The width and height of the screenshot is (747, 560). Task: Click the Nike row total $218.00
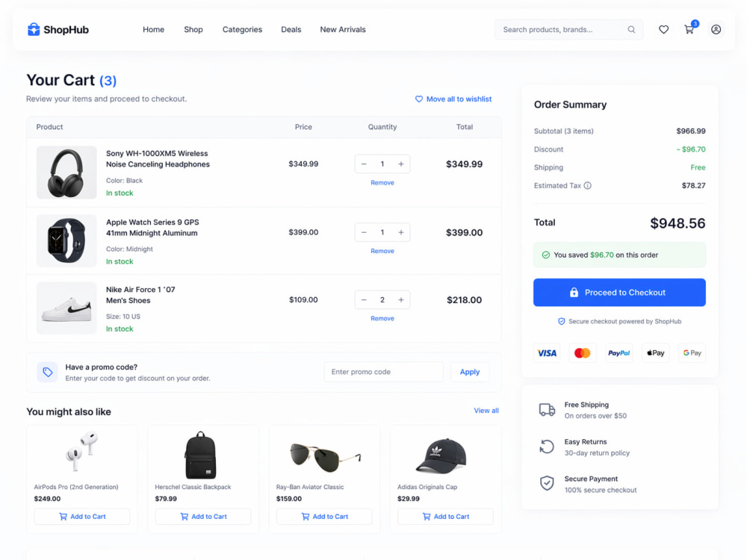click(464, 300)
